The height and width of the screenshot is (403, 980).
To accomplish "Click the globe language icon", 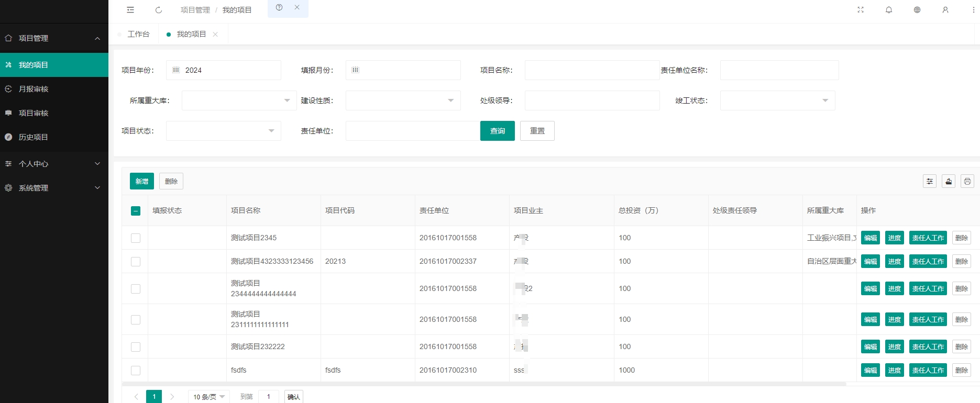I will [x=917, y=10].
